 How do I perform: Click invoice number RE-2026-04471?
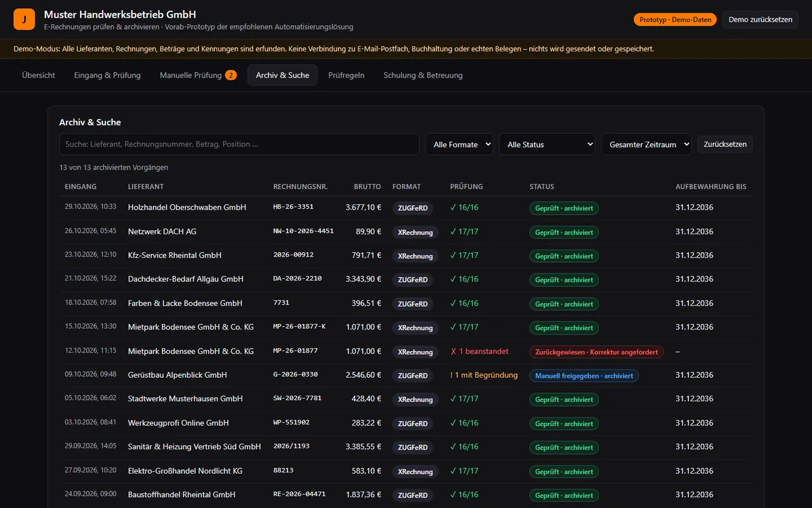299,494
